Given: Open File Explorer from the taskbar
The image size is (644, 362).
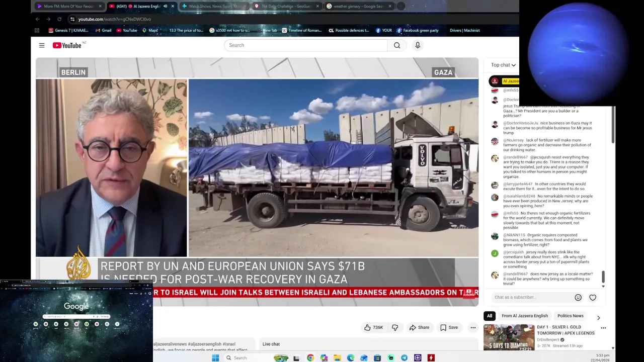Looking at the screenshot, I should [337, 357].
